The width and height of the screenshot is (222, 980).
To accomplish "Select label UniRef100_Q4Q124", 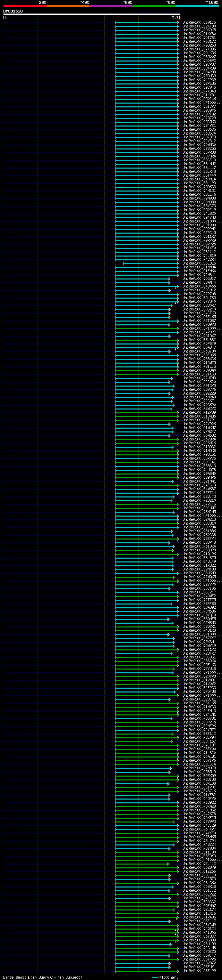I will [199, 929].
